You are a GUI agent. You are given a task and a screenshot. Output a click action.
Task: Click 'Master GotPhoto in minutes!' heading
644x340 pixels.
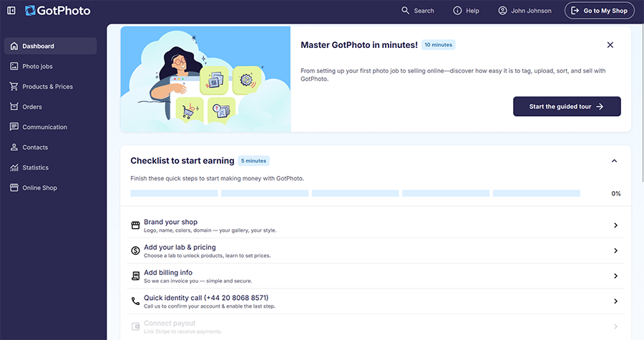pyautogui.click(x=359, y=45)
